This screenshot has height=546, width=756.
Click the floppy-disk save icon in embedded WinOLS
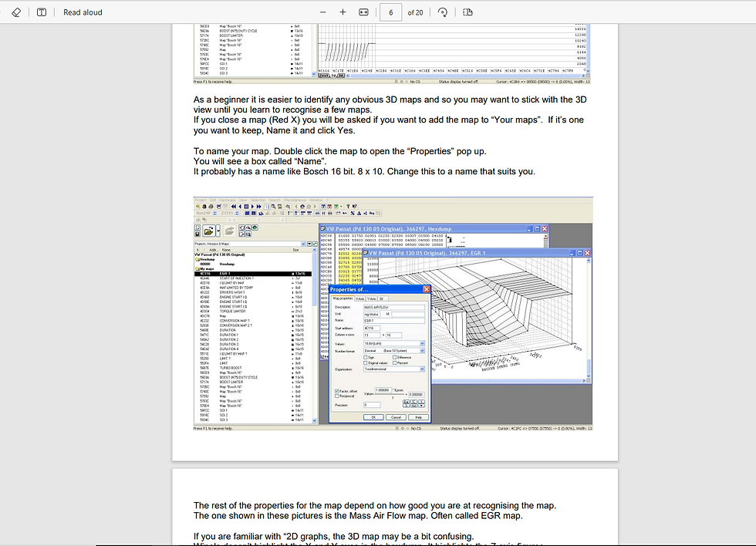coord(197,234)
